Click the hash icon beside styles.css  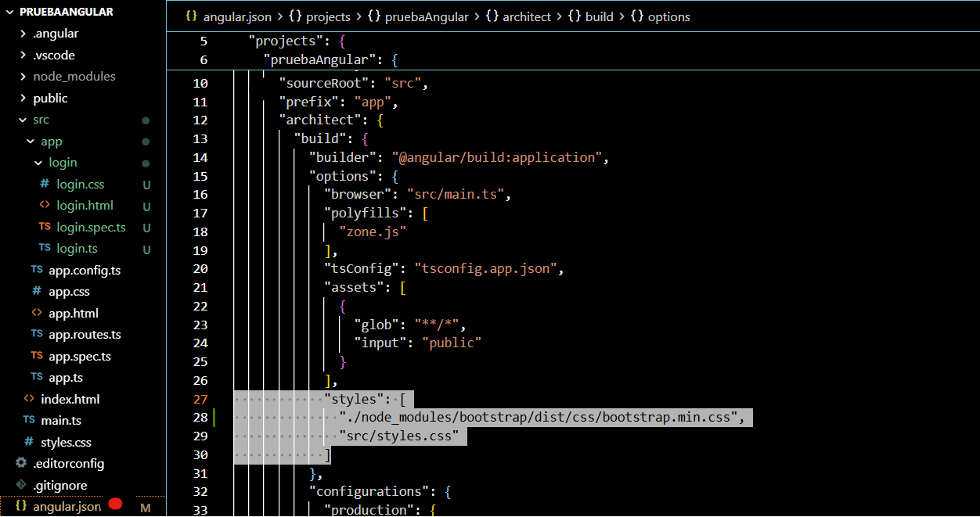[29, 442]
